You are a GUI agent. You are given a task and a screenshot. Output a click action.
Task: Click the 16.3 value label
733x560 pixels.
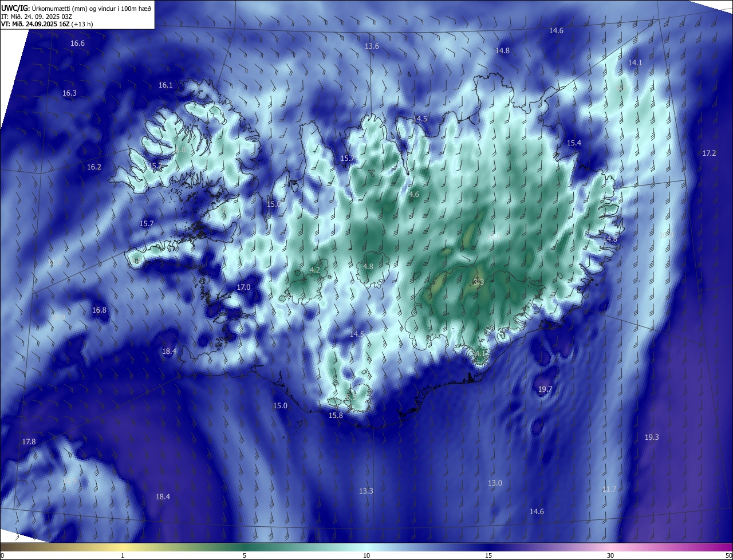point(69,93)
